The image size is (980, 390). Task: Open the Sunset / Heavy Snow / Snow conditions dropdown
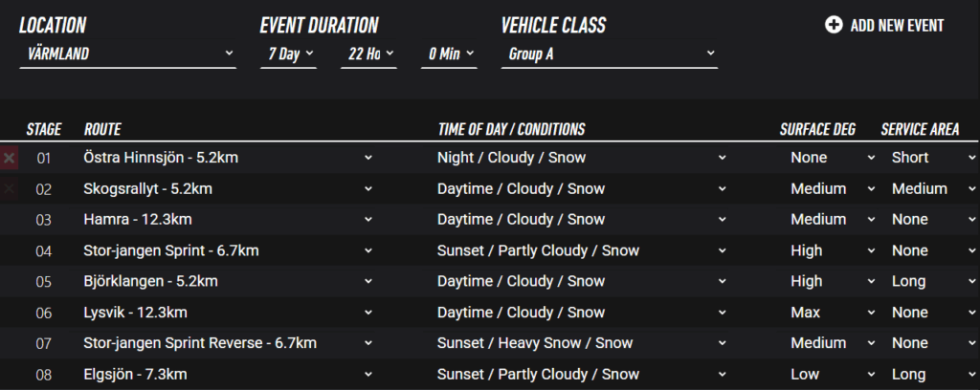[583, 343]
